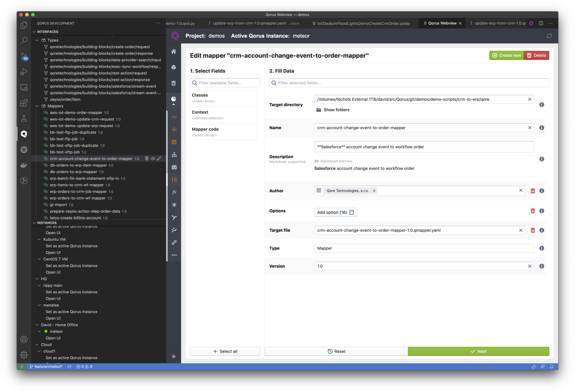The width and height of the screenshot is (575, 392).
Task: Expand webview sidebar with double chevron
Action: [174, 356]
